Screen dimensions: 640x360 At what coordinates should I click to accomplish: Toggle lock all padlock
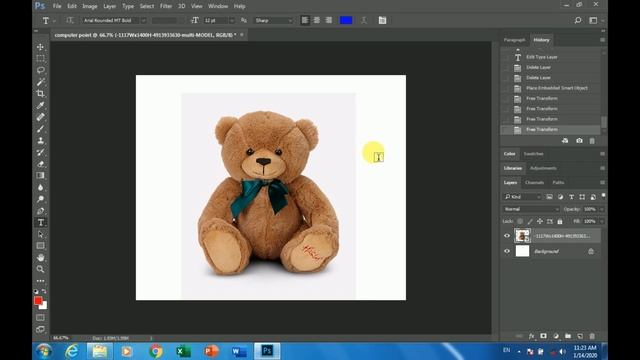click(560, 221)
